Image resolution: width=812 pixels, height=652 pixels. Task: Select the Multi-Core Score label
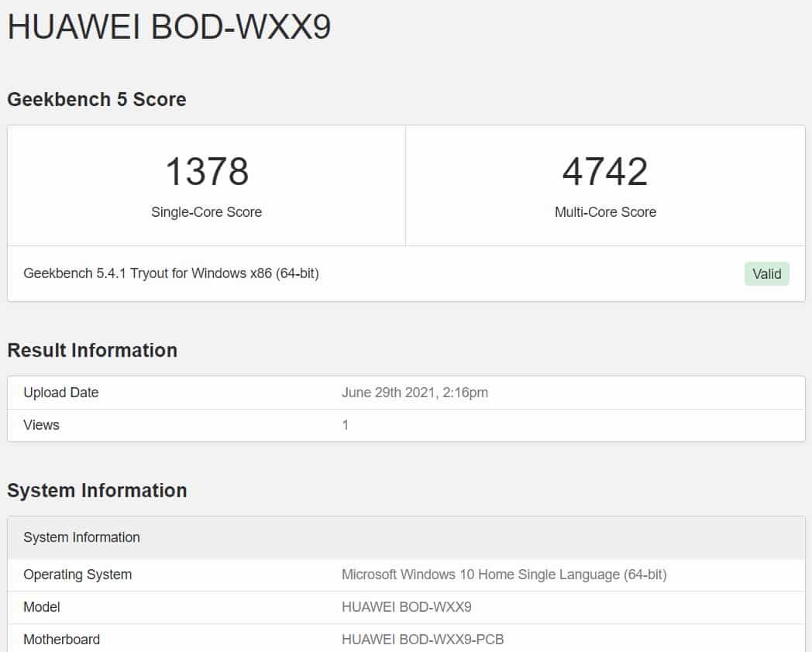pyautogui.click(x=605, y=212)
